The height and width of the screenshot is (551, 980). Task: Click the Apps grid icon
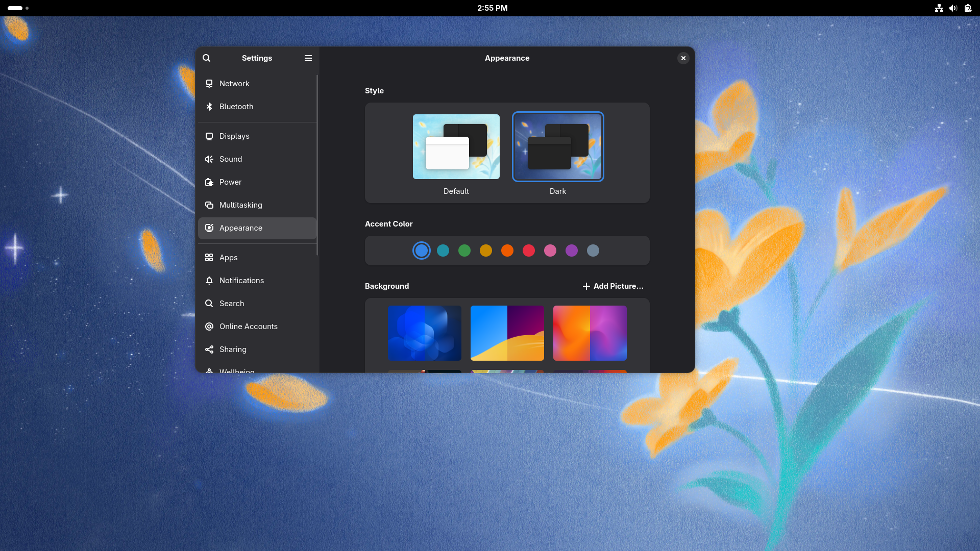[209, 258]
